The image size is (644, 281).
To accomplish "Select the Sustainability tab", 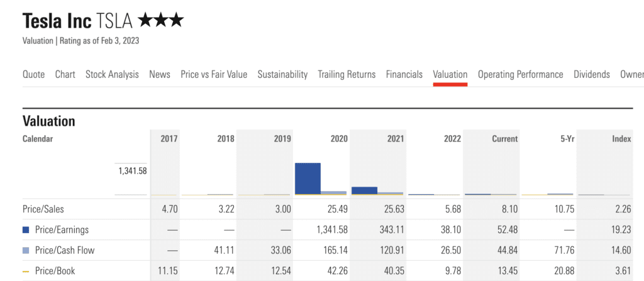I will tap(282, 74).
